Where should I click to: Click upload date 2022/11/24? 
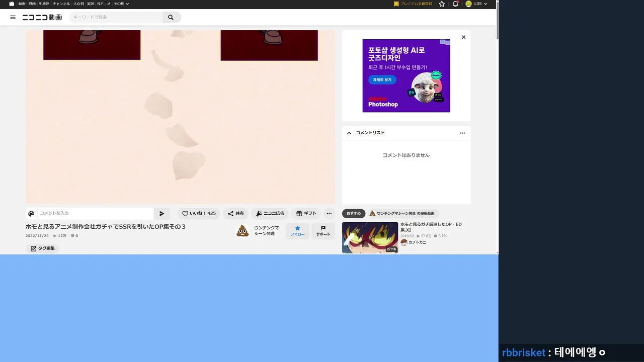tap(37, 236)
